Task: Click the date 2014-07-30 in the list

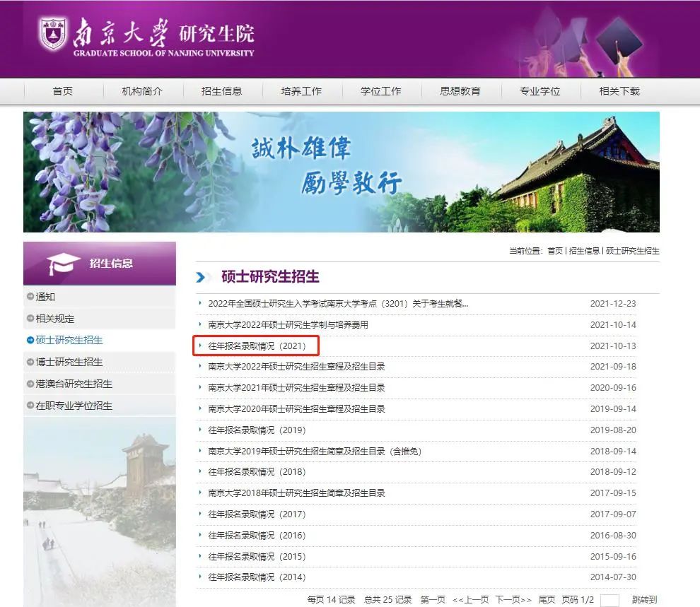Action: coord(613,577)
